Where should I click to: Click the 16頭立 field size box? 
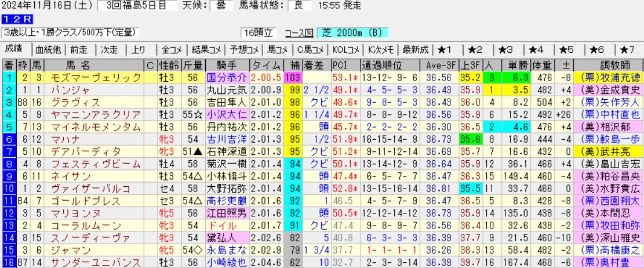click(259, 32)
